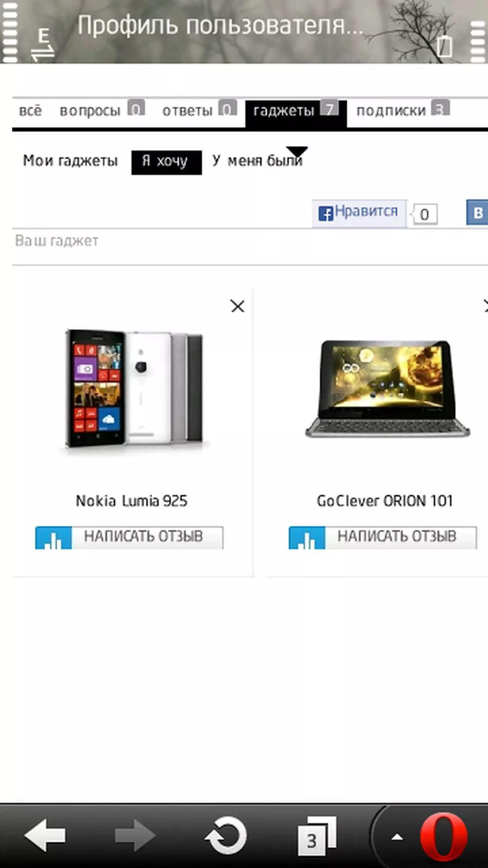This screenshot has width=488, height=868.
Task: Remove Nokia Lumia 925 with X
Action: click(237, 306)
